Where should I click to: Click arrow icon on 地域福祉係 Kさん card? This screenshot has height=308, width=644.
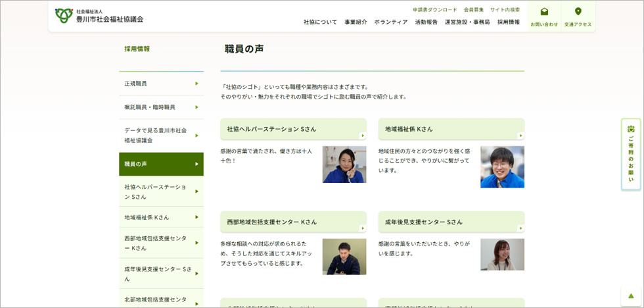point(520,136)
